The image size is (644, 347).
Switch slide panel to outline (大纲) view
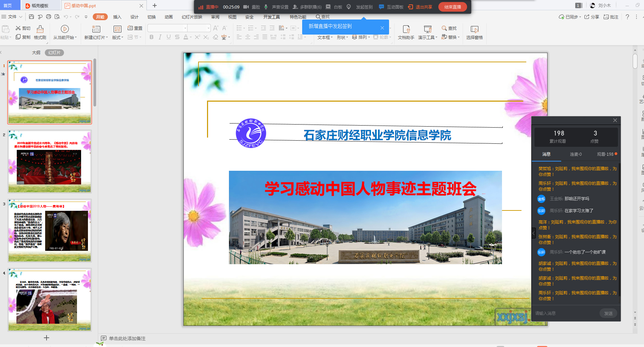pyautogui.click(x=36, y=53)
